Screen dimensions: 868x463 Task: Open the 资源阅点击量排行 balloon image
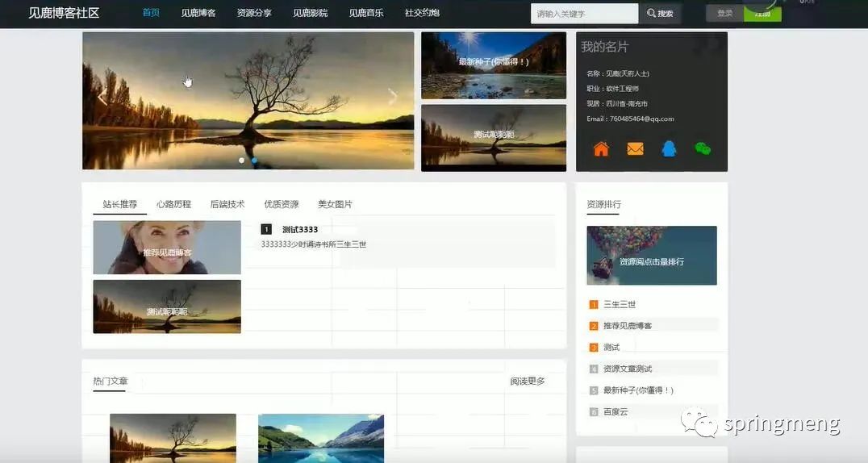coord(652,256)
